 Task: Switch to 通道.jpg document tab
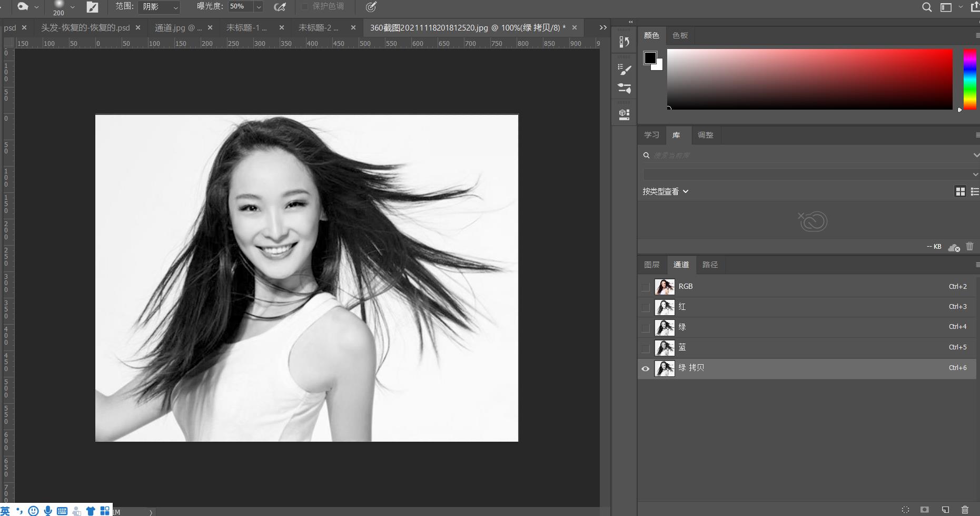[178, 27]
